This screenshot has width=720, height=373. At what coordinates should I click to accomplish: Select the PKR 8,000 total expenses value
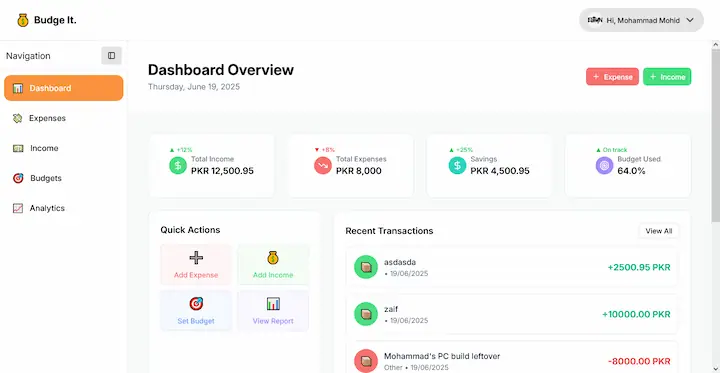tap(359, 171)
